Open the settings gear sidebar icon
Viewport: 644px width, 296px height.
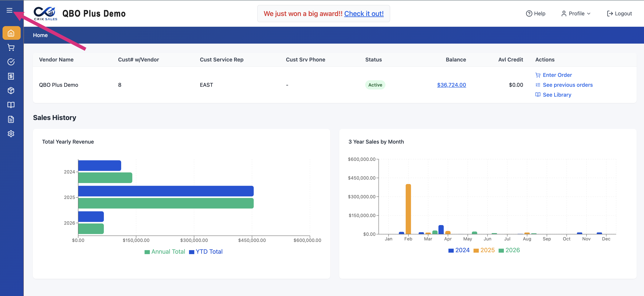[11, 134]
